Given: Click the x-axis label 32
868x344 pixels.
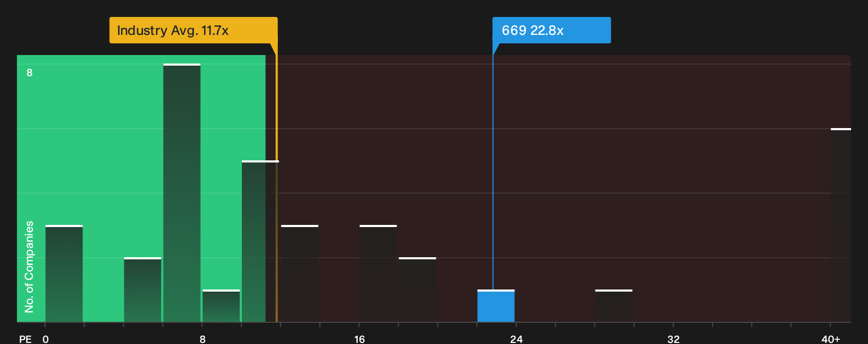Looking at the screenshot, I should [673, 339].
